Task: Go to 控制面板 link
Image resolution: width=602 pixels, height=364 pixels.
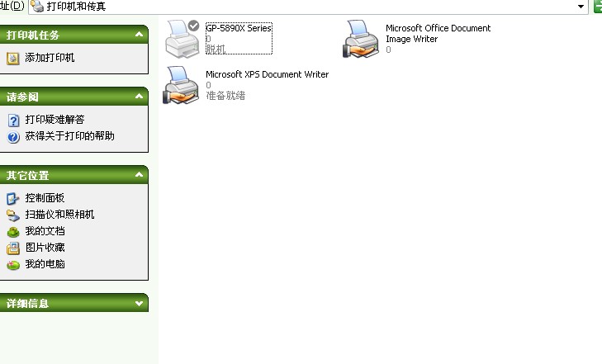Action: click(45, 198)
